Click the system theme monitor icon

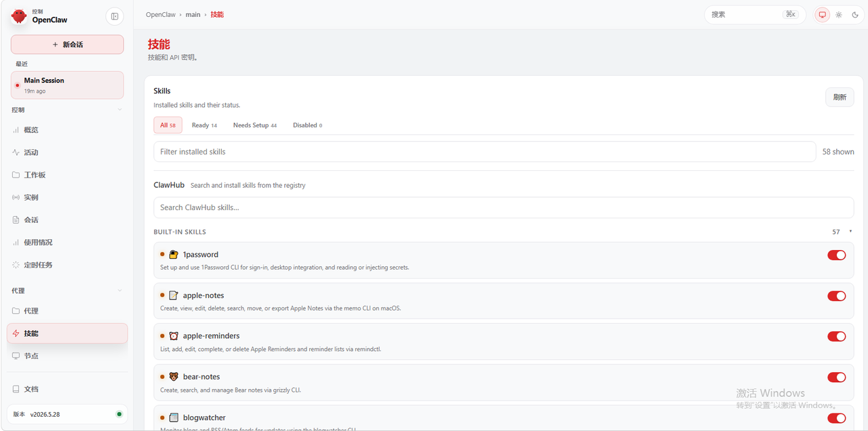point(823,14)
